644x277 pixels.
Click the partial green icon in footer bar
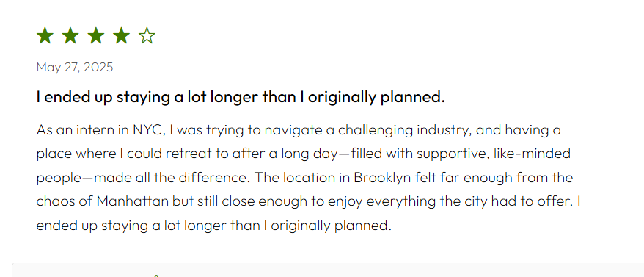(x=156, y=276)
